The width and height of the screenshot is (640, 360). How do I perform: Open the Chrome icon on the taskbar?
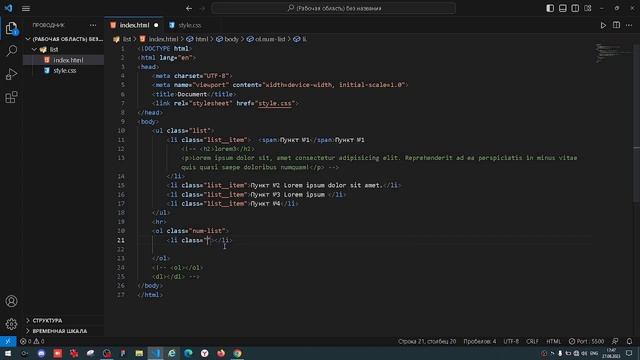(x=237, y=353)
